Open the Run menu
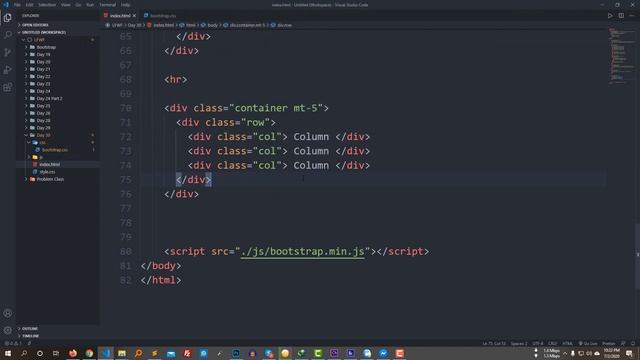 click(90, 5)
